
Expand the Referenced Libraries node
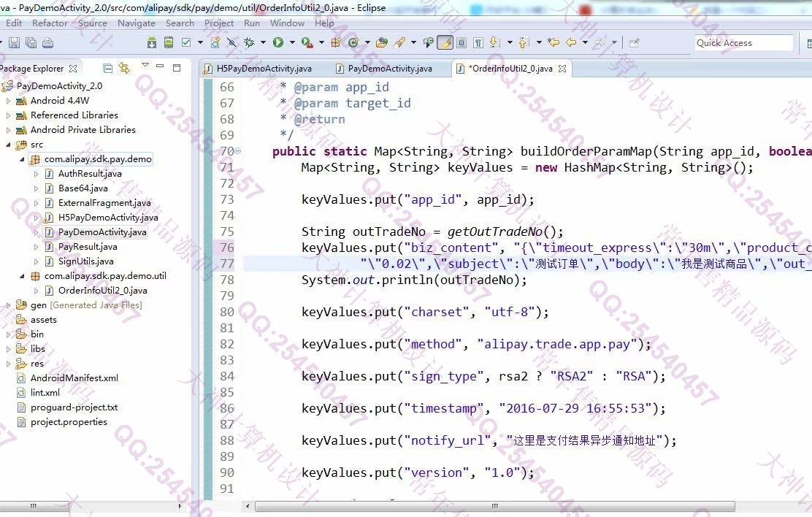8,115
